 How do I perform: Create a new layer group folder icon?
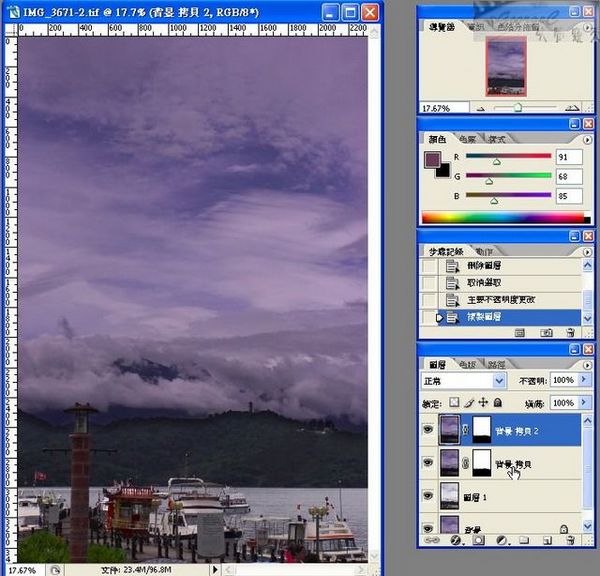[524, 540]
